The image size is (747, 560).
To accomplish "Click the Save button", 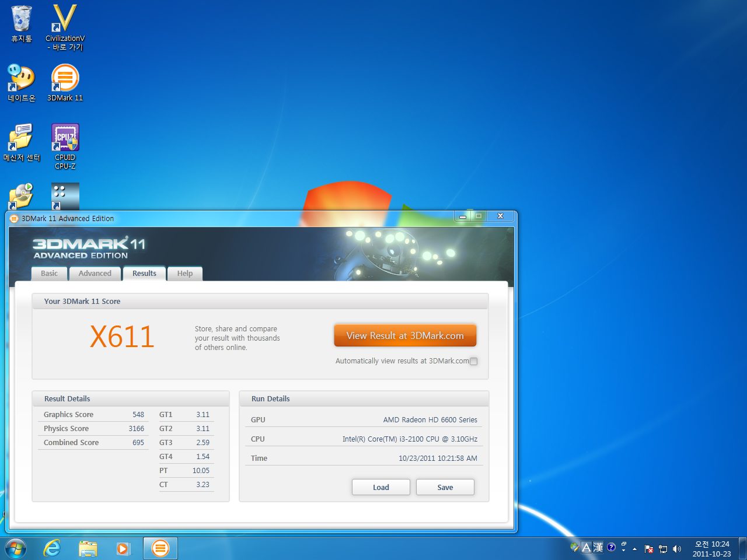I will click(x=445, y=487).
